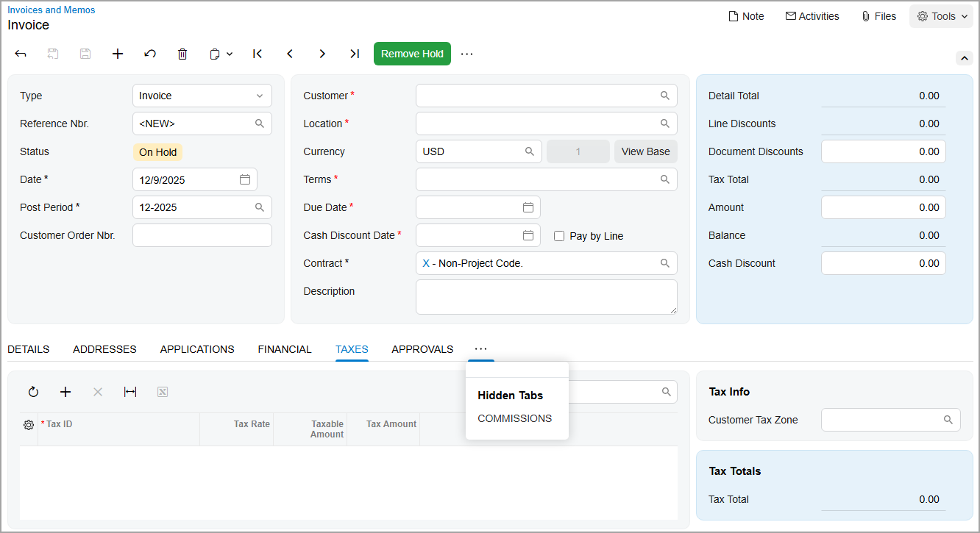Click the Contract lookup magnifier
Screen dimensions: 980x533
click(x=665, y=263)
